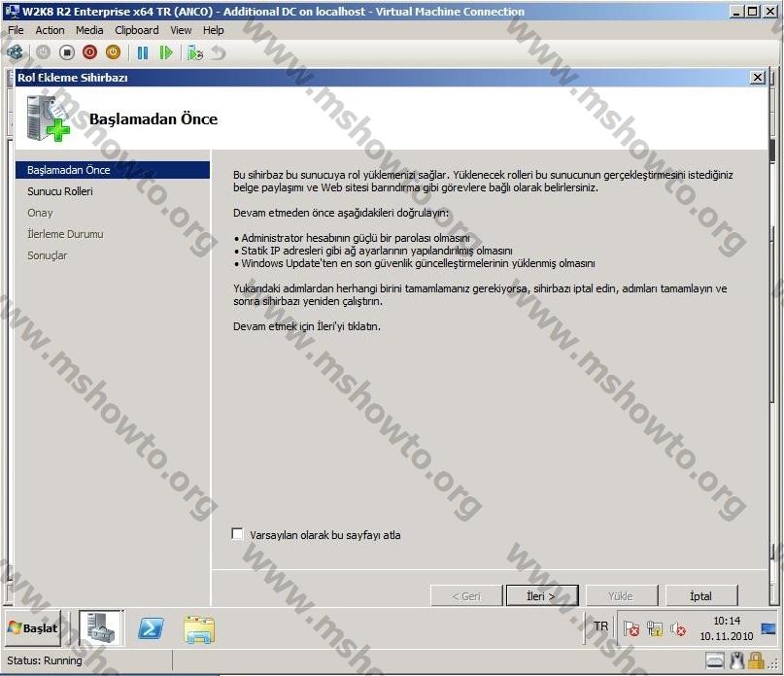
Task: Click the taskbar clock showing 10:14
Action: [x=727, y=628]
